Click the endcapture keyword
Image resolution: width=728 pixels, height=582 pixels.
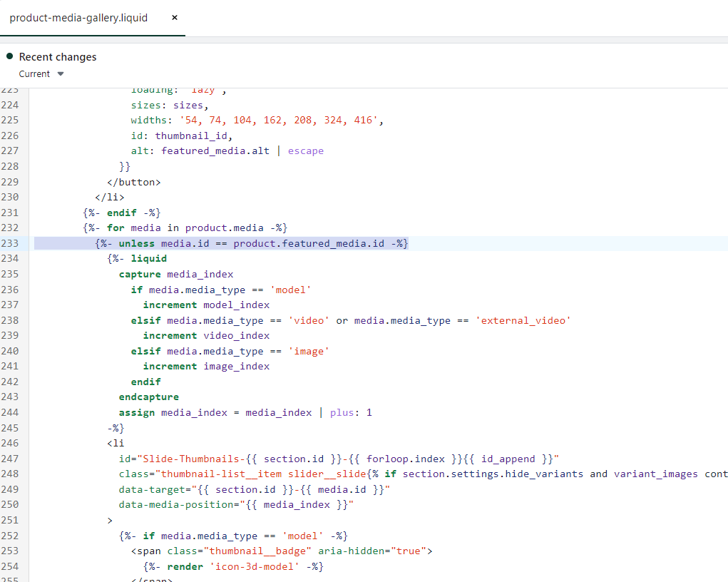pyautogui.click(x=148, y=397)
